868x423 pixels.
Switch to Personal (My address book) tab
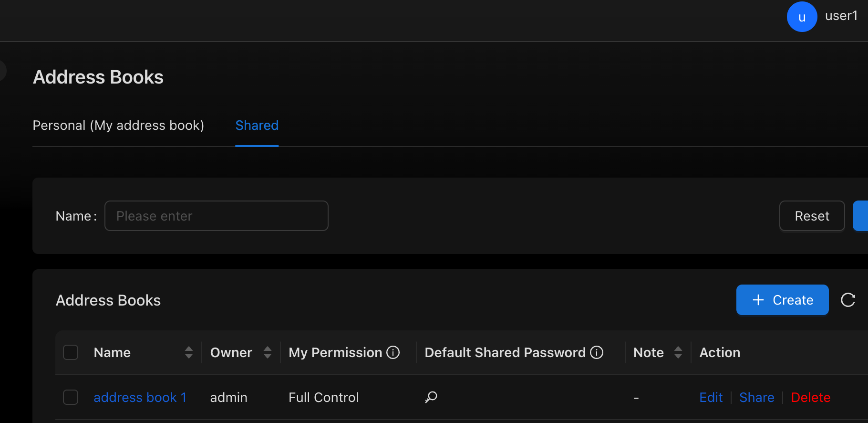point(118,125)
